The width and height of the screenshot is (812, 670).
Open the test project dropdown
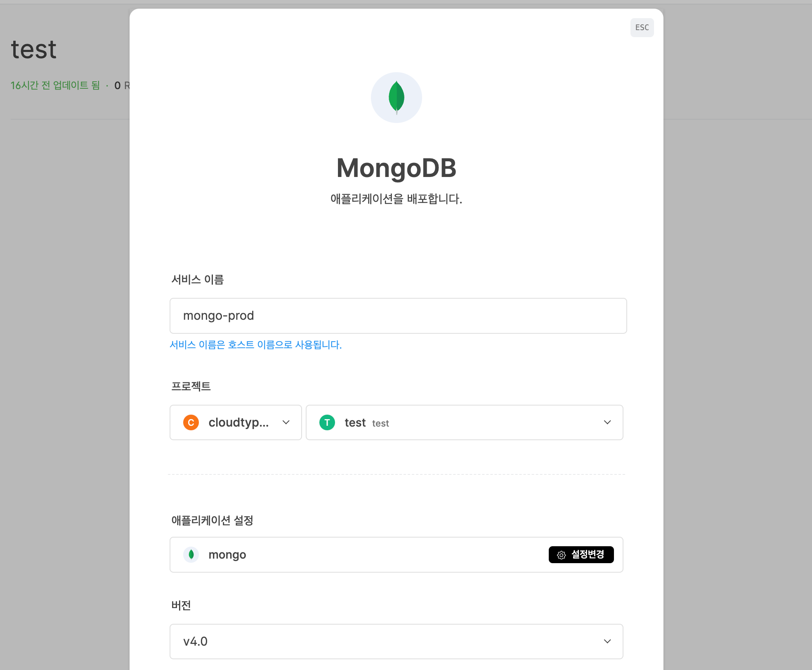coord(465,422)
